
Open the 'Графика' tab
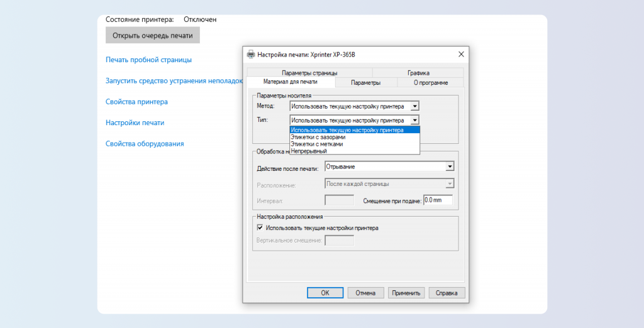coord(418,73)
